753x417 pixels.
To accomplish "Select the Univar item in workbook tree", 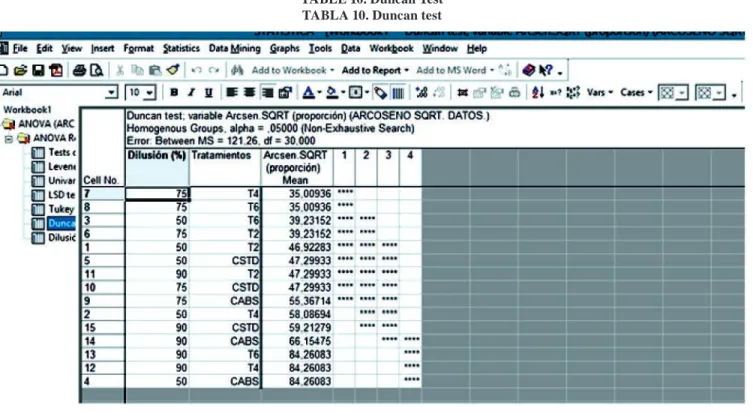I will [54, 181].
